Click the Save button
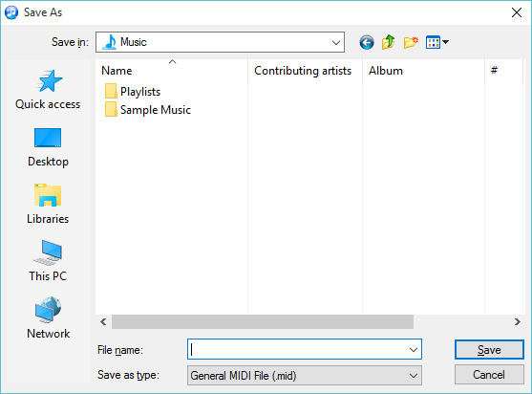The image size is (532, 394). coord(489,349)
